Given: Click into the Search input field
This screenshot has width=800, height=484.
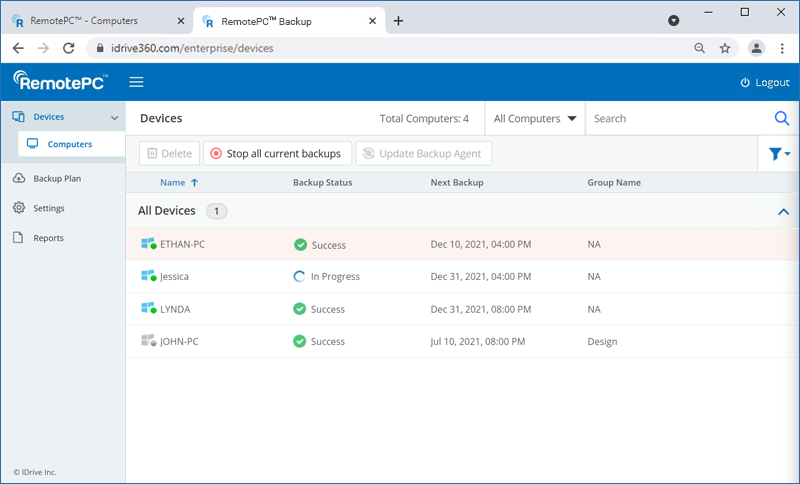Looking at the screenshot, I should (x=675, y=118).
